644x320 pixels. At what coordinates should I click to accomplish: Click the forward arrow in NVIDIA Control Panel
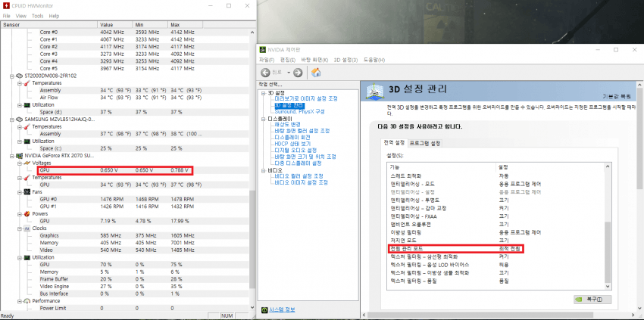[x=298, y=73]
